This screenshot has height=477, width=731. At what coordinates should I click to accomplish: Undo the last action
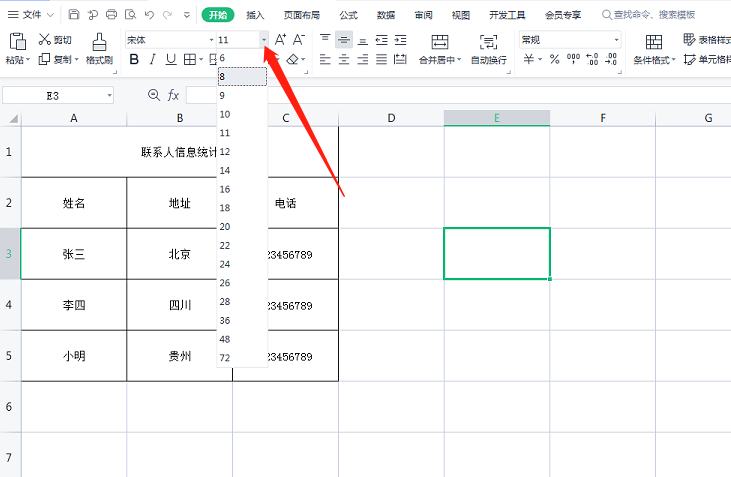[149, 15]
